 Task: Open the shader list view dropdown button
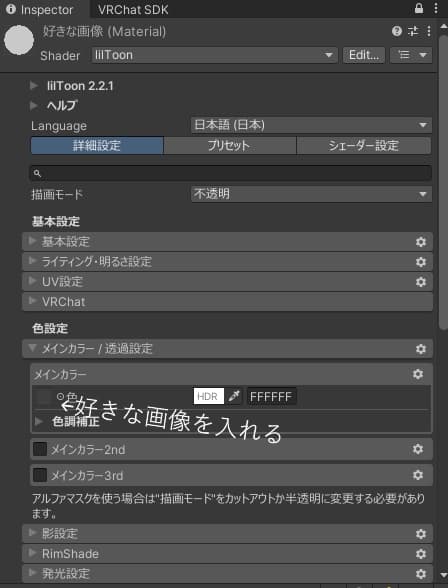(411, 55)
